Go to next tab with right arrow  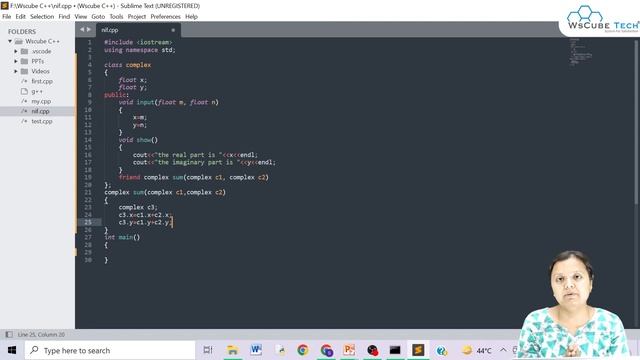[89, 30]
